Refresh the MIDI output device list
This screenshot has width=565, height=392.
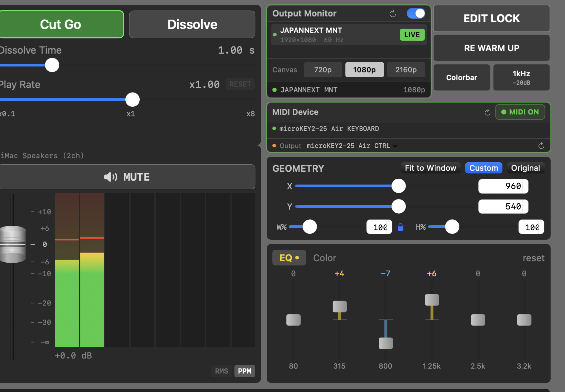(541, 146)
